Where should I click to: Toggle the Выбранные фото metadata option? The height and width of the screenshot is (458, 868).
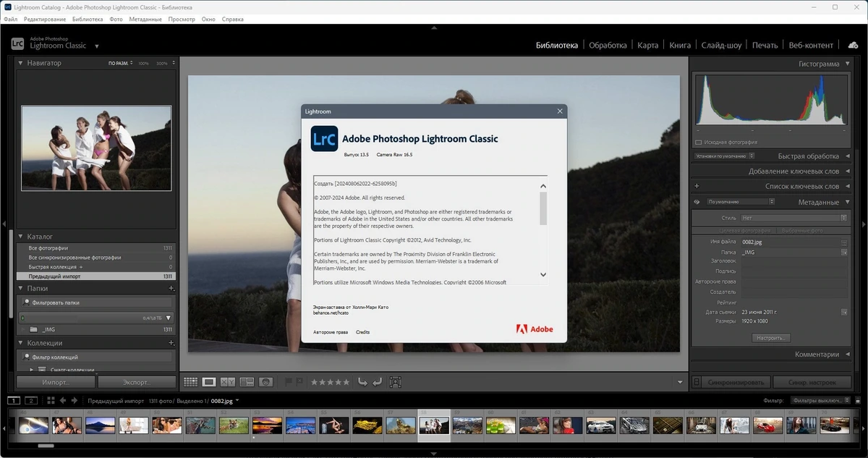802,230
